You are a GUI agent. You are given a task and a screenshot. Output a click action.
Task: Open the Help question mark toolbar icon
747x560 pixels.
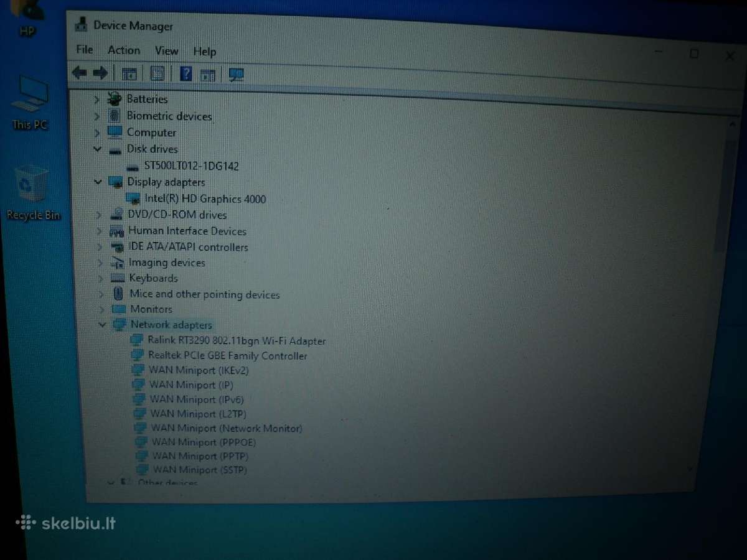point(186,74)
